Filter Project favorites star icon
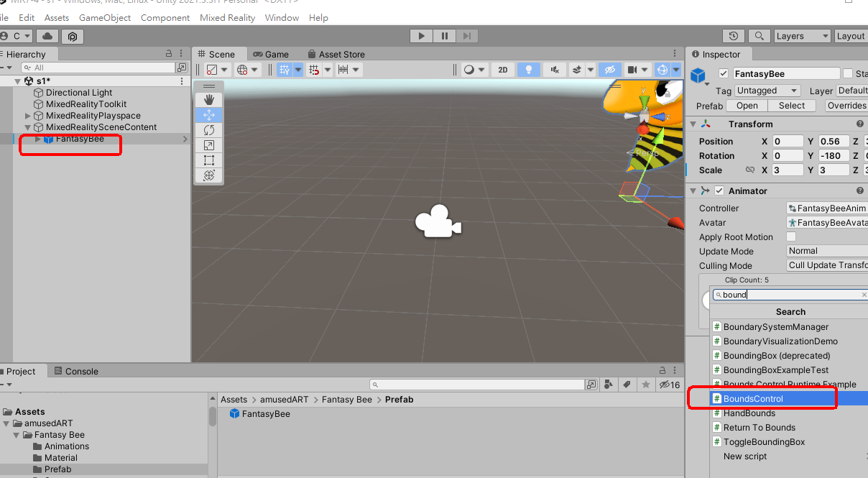This screenshot has width=868, height=478. click(645, 385)
